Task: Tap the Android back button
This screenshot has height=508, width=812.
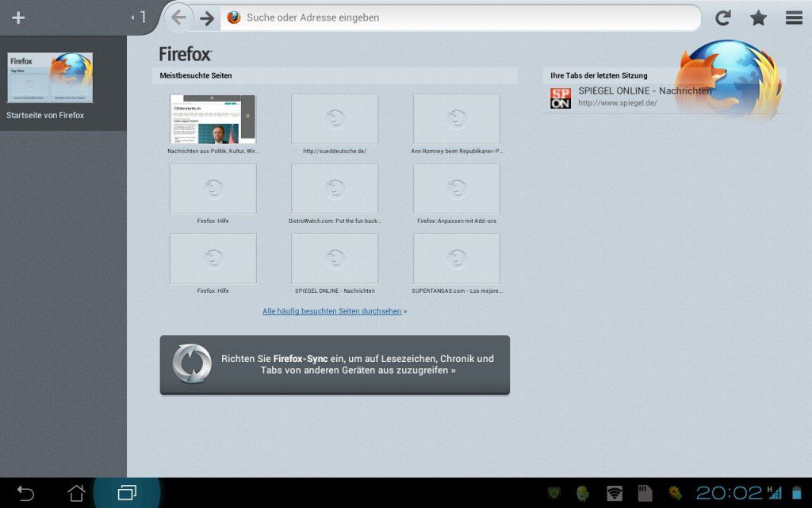Action: tap(25, 492)
